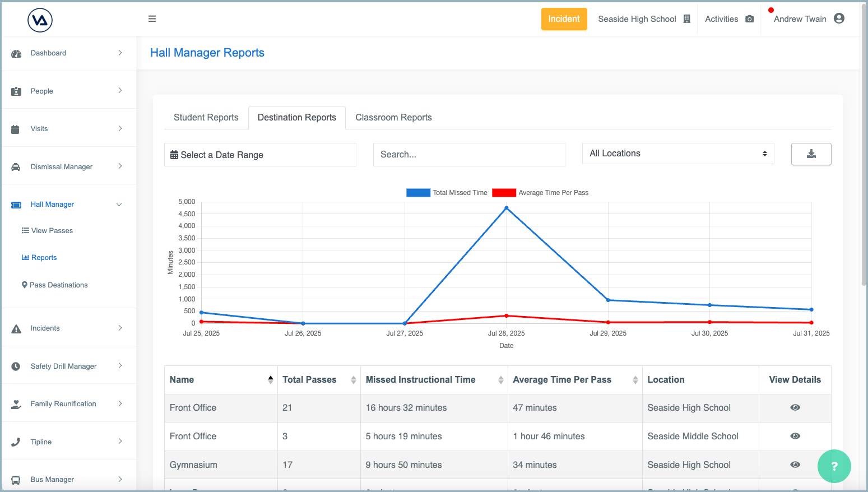Select the Destination Reports tab

(297, 118)
